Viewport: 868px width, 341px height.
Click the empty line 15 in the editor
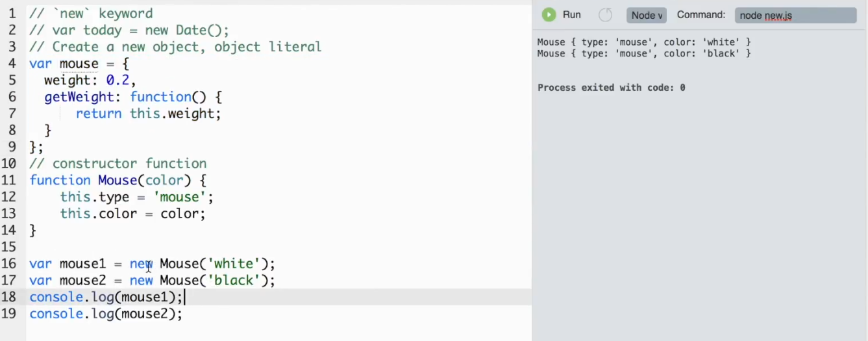click(279, 247)
